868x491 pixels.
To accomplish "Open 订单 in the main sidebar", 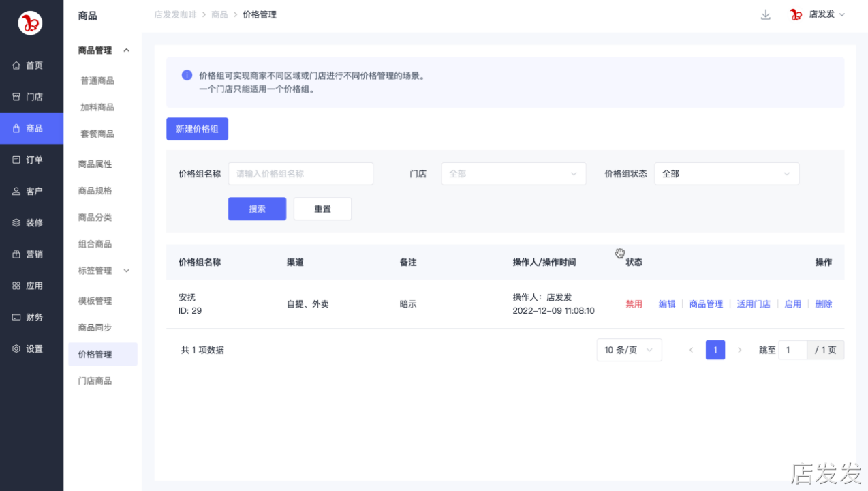I will tap(31, 160).
